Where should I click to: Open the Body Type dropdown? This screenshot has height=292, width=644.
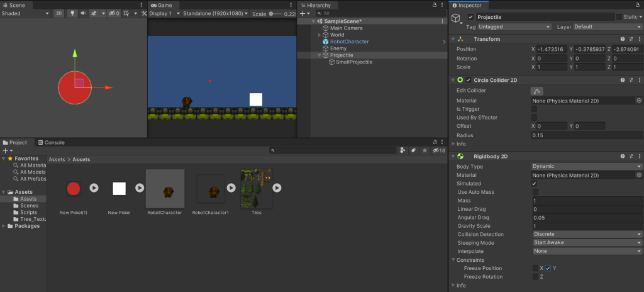point(586,166)
